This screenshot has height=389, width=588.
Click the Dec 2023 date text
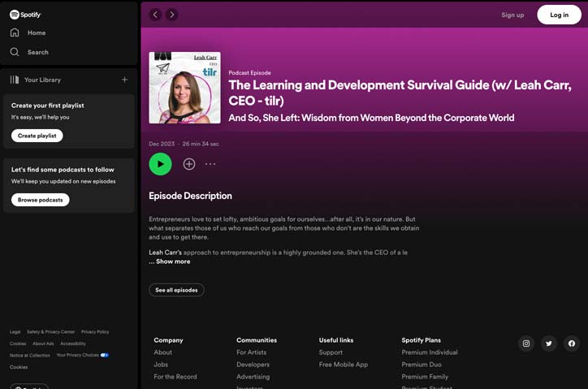point(162,144)
